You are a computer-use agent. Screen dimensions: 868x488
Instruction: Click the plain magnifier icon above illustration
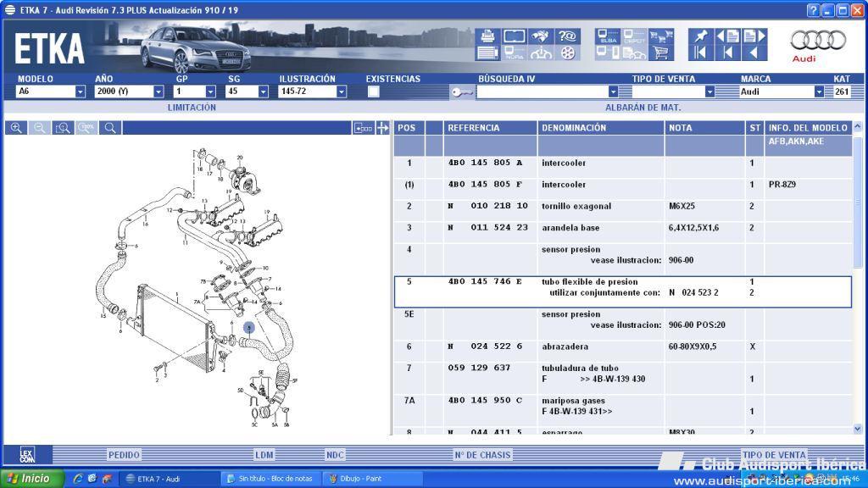(110, 128)
